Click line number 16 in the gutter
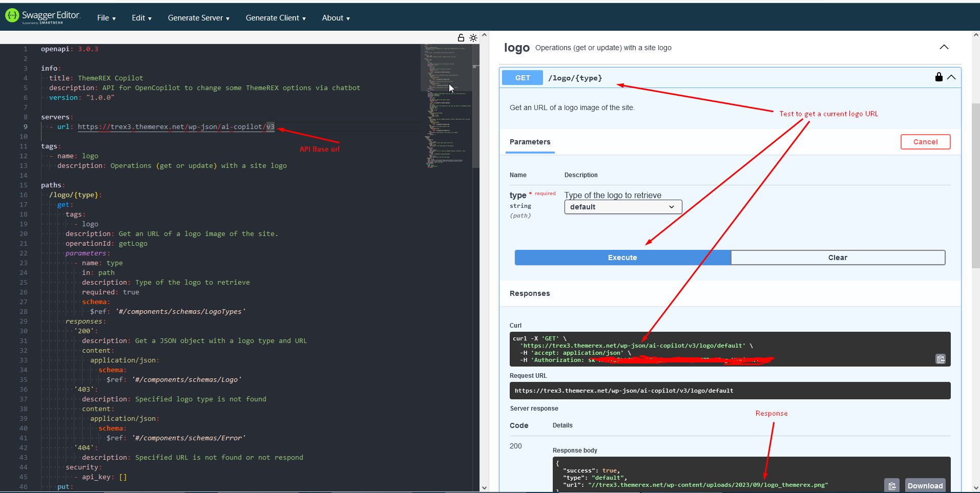 pos(24,195)
